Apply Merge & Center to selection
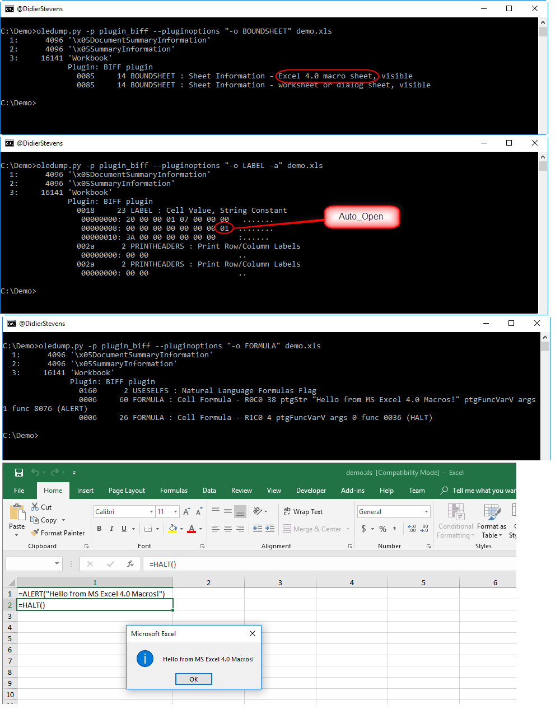The width and height of the screenshot is (560, 728). tap(314, 528)
